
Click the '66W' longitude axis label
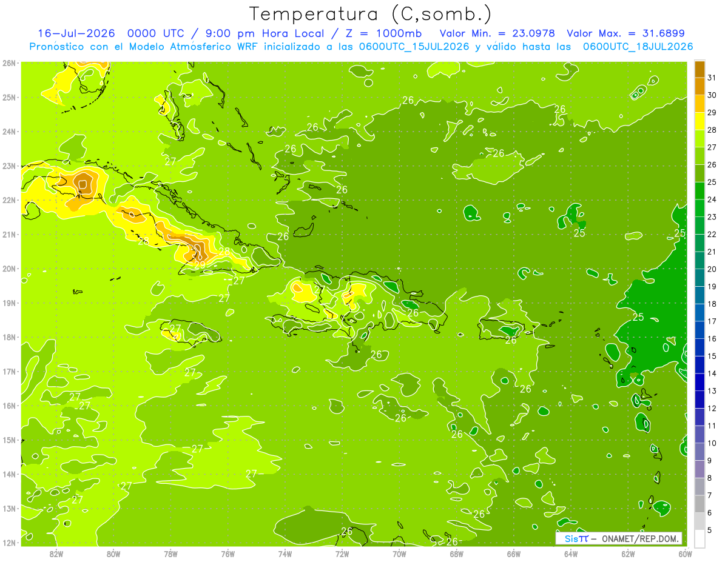(x=514, y=554)
